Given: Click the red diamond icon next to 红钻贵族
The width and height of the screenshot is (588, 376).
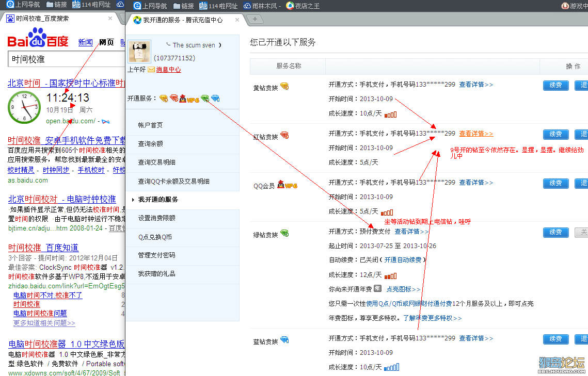Looking at the screenshot, I should 284,135.
